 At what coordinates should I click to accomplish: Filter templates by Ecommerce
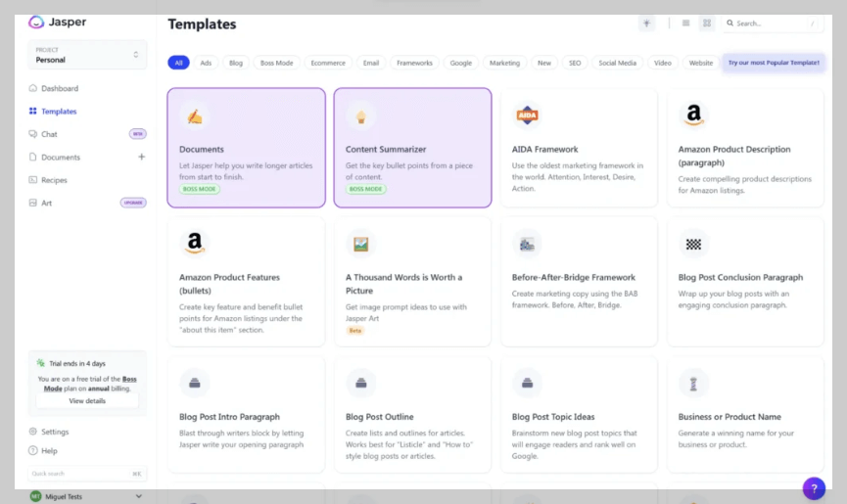[328, 63]
